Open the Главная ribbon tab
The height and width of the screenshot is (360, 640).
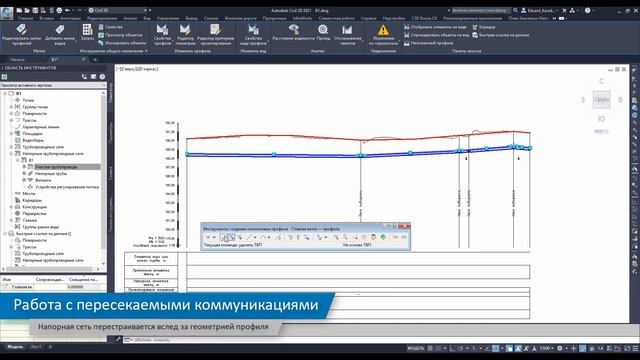25,18
